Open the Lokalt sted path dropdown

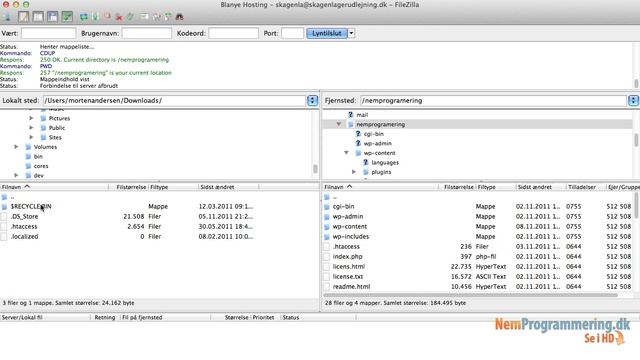312,100
